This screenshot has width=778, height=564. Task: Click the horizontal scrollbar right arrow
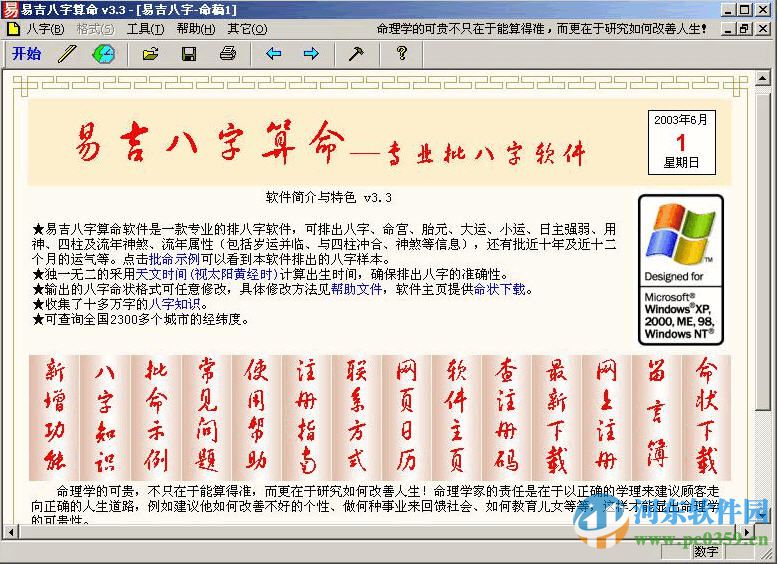tap(747, 532)
